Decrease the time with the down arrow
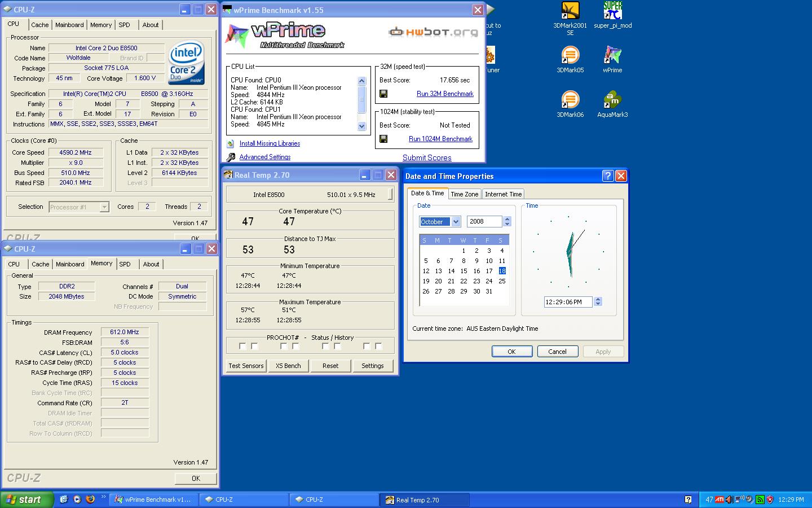This screenshot has height=508, width=812. click(598, 304)
